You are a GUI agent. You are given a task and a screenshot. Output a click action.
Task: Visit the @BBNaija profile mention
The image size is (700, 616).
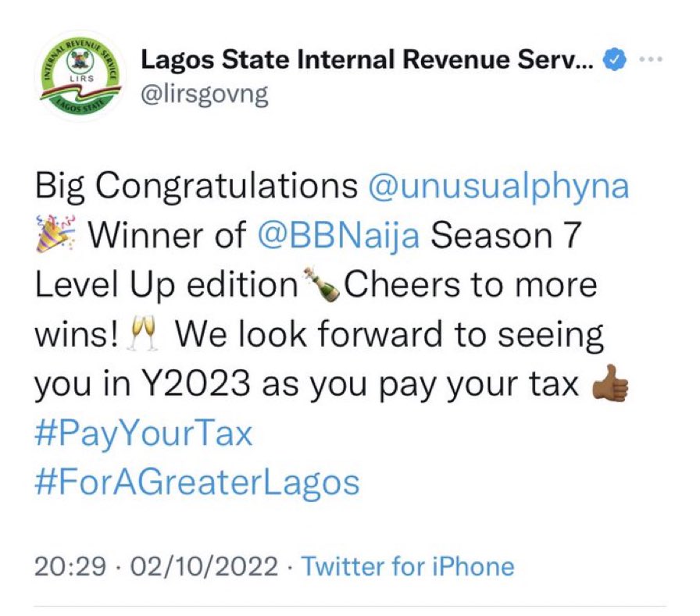[339, 236]
